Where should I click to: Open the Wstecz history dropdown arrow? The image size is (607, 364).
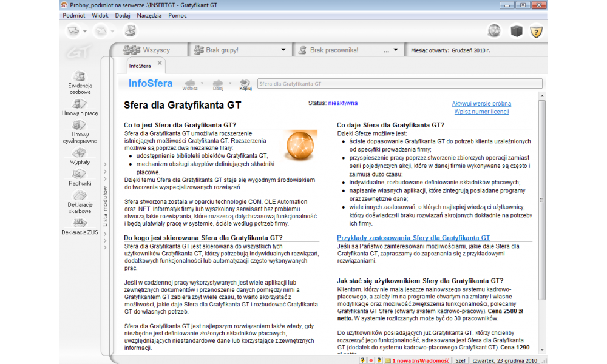202,83
